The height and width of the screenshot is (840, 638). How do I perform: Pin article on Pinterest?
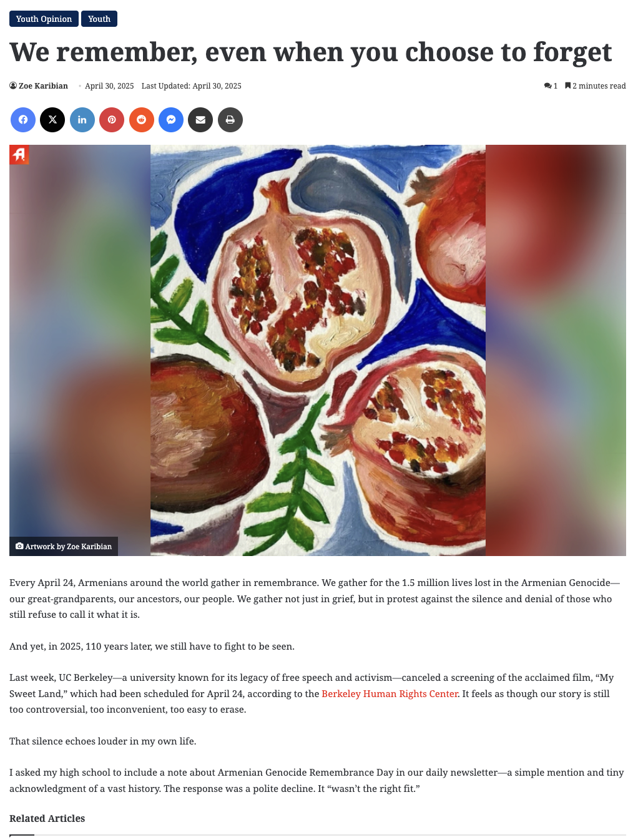click(x=112, y=120)
